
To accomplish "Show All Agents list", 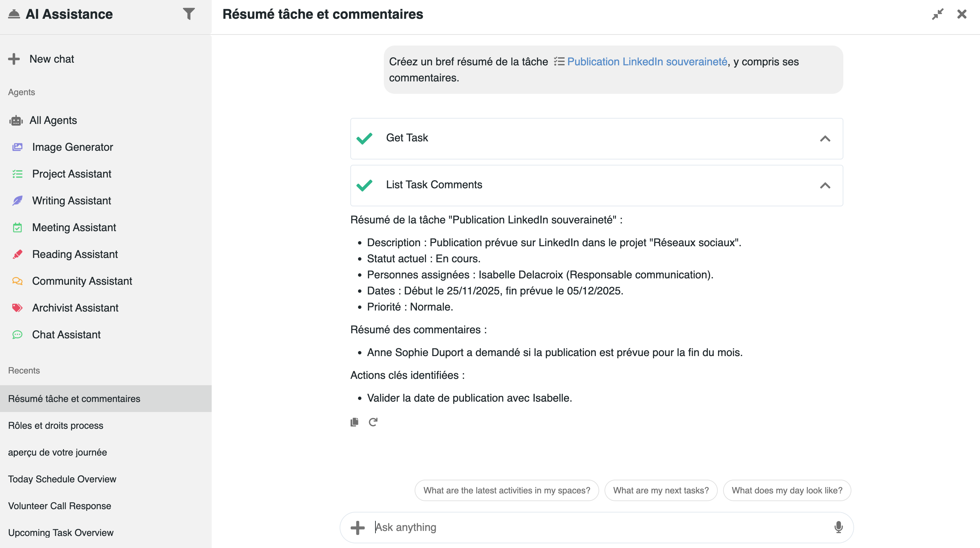I will pyautogui.click(x=53, y=120).
